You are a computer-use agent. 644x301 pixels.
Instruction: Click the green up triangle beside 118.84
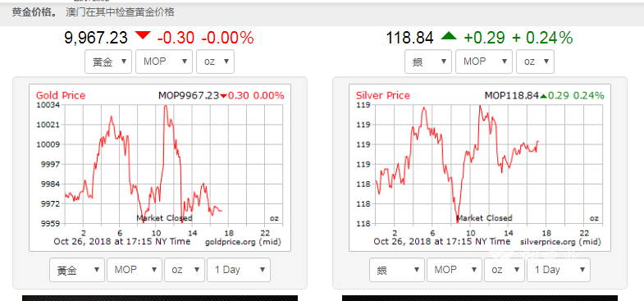coord(449,36)
